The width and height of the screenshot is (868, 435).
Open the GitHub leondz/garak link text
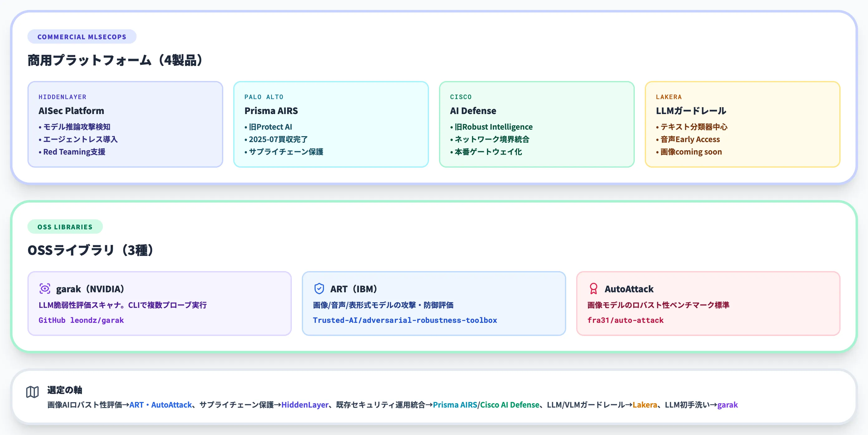click(81, 320)
